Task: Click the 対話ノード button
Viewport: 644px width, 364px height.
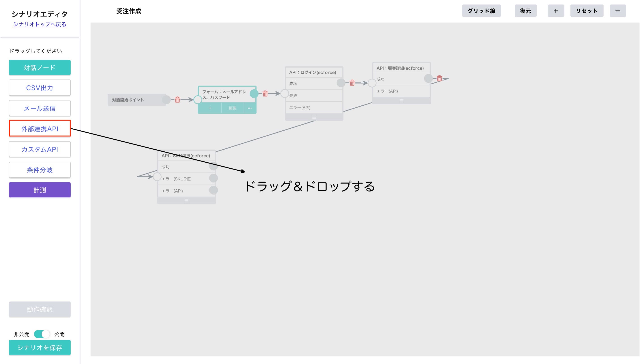Action: pyautogui.click(x=40, y=67)
